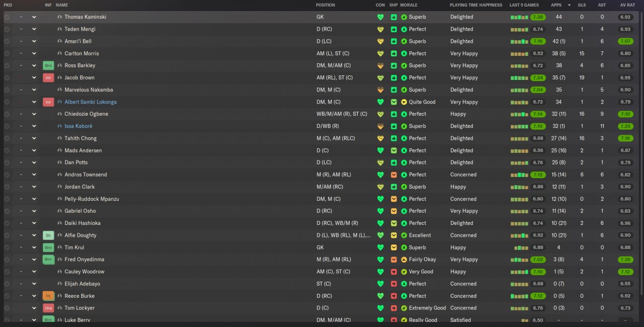Sort by AV RAT column header
This screenshot has width=644, height=327.
click(x=627, y=5)
